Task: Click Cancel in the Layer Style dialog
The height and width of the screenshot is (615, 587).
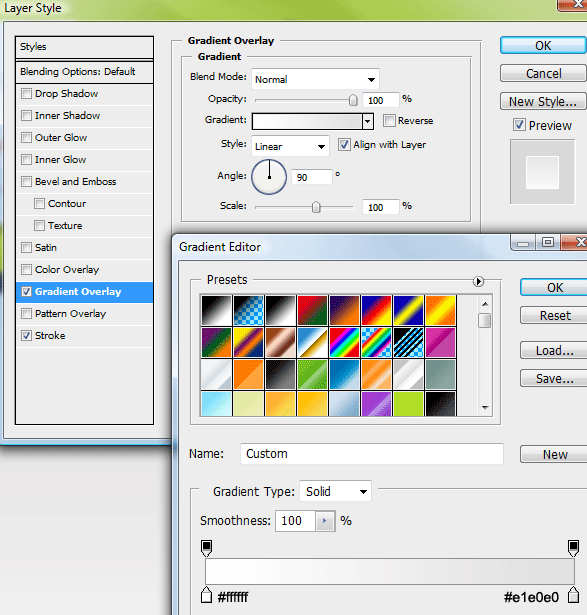Action: click(543, 73)
